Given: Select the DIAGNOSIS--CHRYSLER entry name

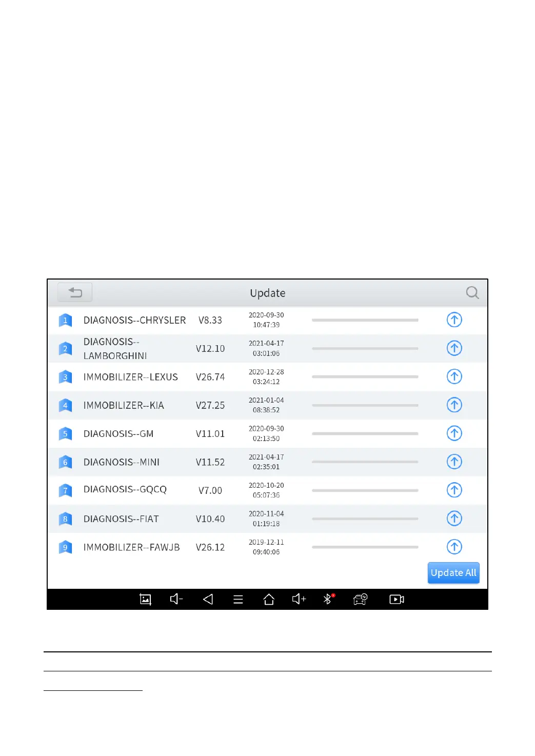Looking at the screenshot, I should click(134, 320).
